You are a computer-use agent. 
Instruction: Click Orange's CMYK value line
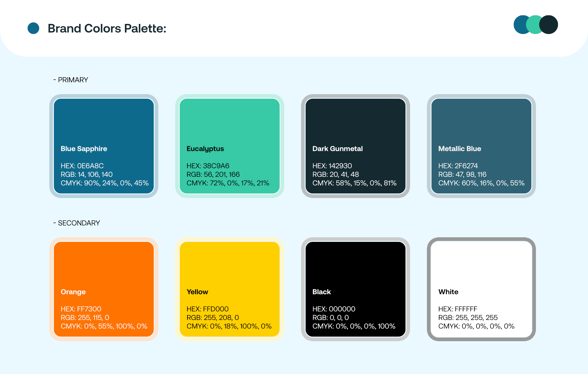tap(104, 326)
